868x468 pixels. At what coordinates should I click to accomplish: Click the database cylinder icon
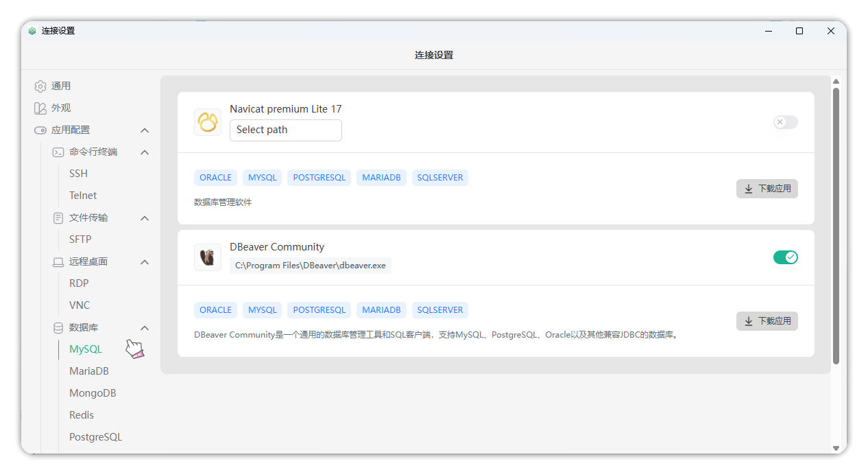(x=58, y=328)
